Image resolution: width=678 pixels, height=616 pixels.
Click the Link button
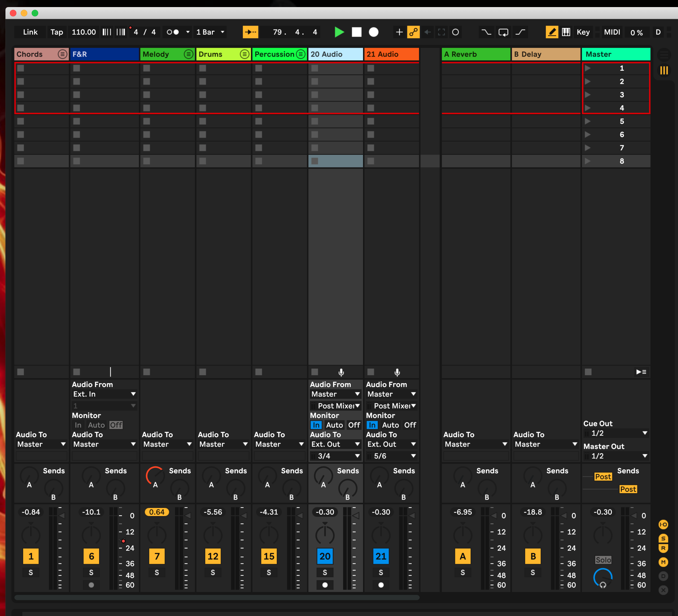point(30,32)
